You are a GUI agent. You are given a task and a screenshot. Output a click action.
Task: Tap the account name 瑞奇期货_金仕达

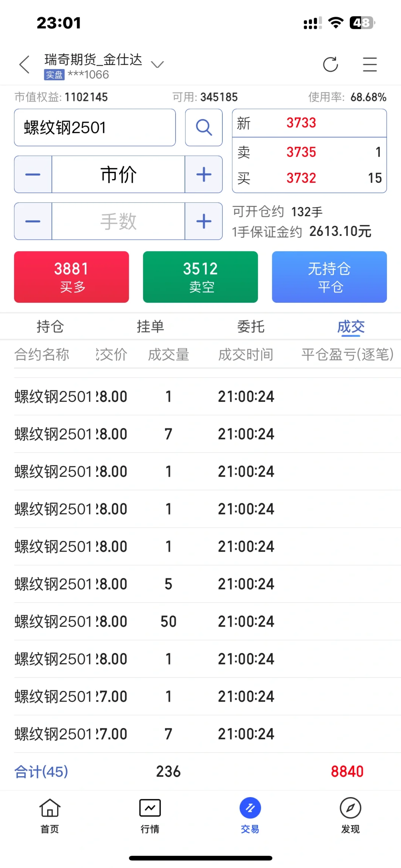click(x=93, y=59)
